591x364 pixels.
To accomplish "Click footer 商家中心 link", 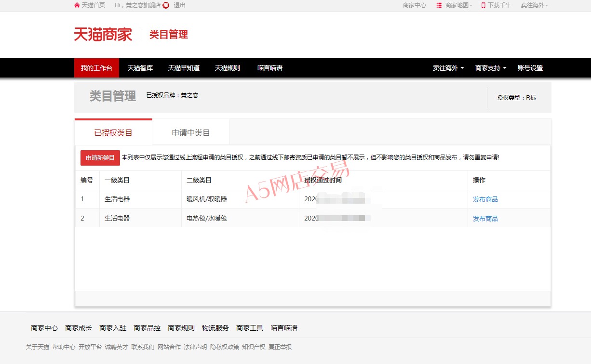I will [x=44, y=328].
